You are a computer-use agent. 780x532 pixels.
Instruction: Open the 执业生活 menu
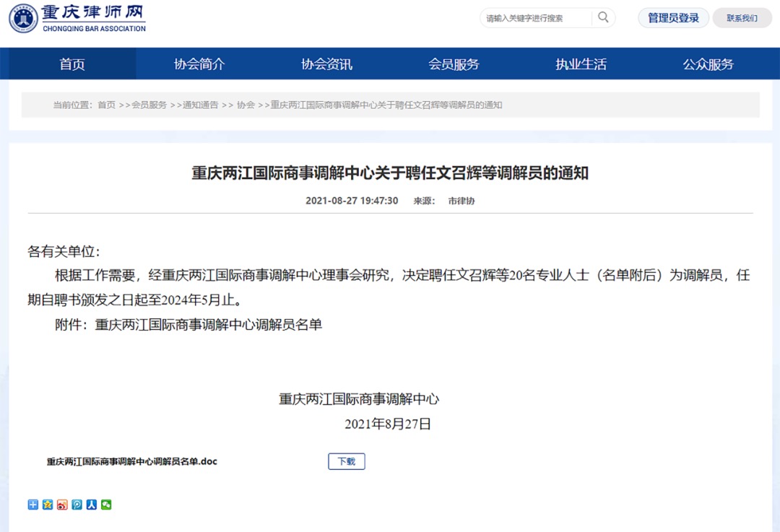click(x=580, y=64)
